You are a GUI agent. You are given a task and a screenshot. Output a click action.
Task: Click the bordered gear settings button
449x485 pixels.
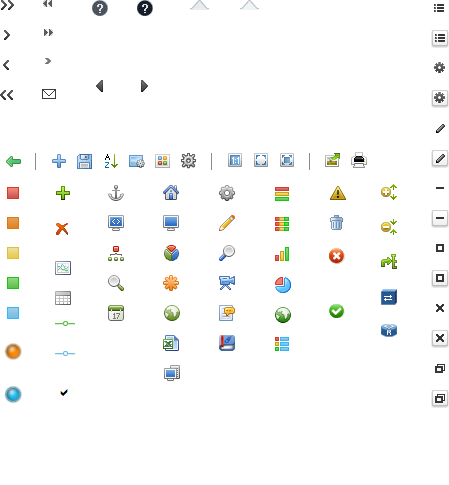[440, 98]
